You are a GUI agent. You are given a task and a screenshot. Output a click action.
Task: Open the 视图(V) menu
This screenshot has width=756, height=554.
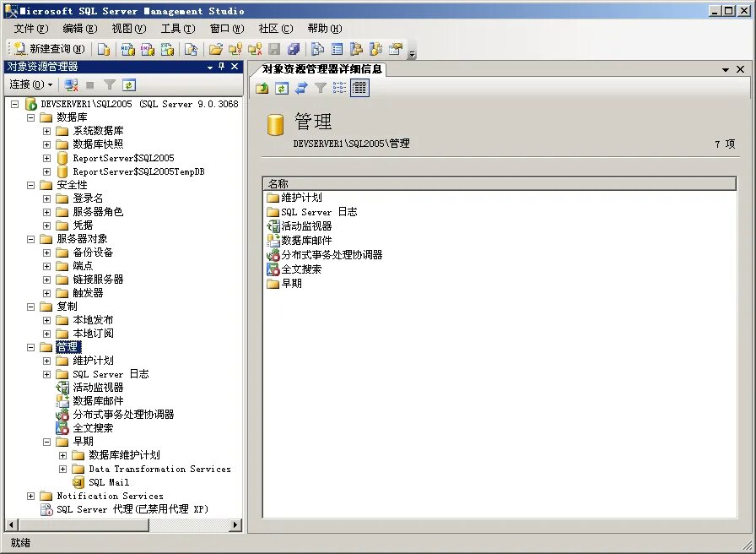(129, 29)
